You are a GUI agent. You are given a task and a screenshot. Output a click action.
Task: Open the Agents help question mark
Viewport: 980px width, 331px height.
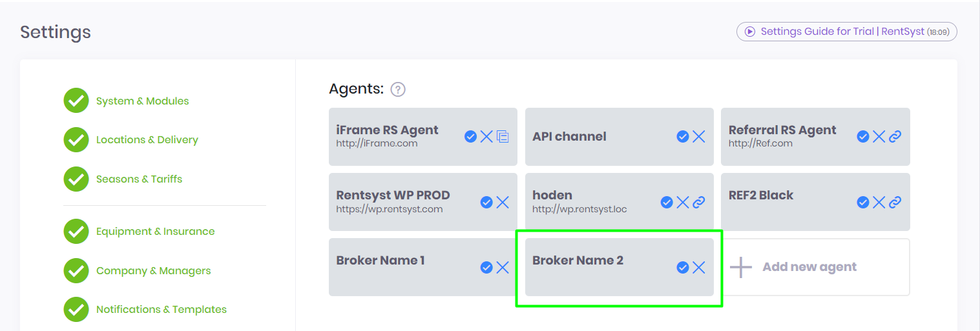coord(398,90)
